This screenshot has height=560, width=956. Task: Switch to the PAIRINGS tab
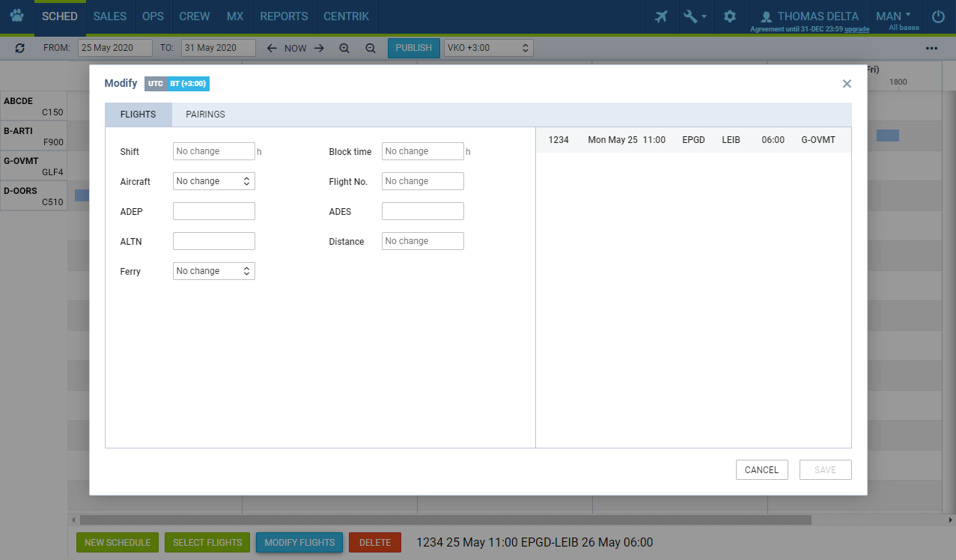coord(205,115)
